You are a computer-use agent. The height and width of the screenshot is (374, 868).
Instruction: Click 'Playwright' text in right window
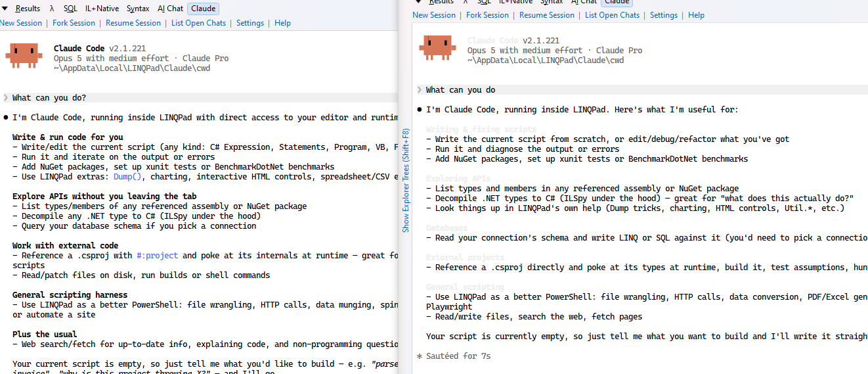pyautogui.click(x=449, y=307)
